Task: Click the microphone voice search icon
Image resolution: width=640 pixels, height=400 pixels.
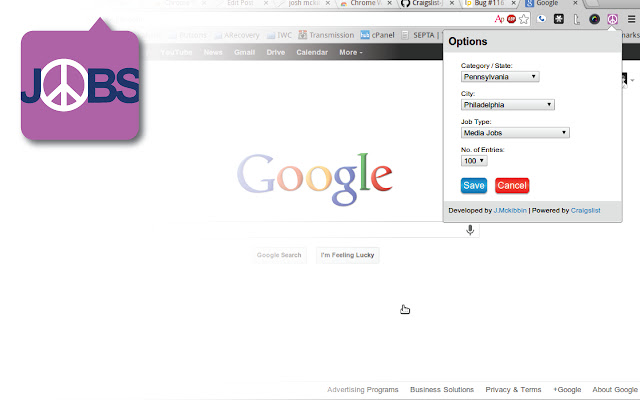Action: 470,230
